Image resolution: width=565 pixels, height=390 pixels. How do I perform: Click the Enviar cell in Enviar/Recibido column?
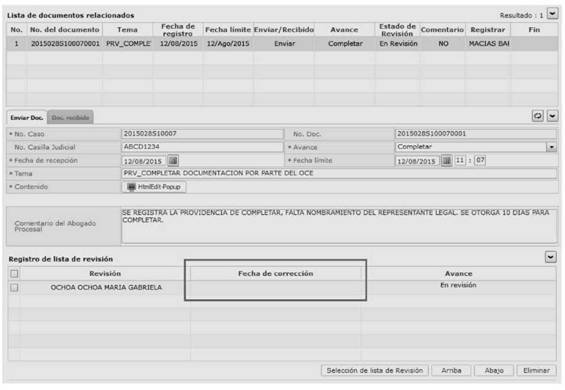[x=284, y=44]
